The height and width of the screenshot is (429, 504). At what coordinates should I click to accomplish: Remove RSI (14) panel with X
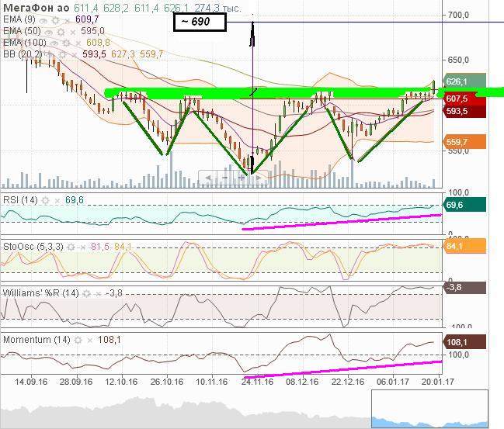pyautogui.click(x=57, y=201)
